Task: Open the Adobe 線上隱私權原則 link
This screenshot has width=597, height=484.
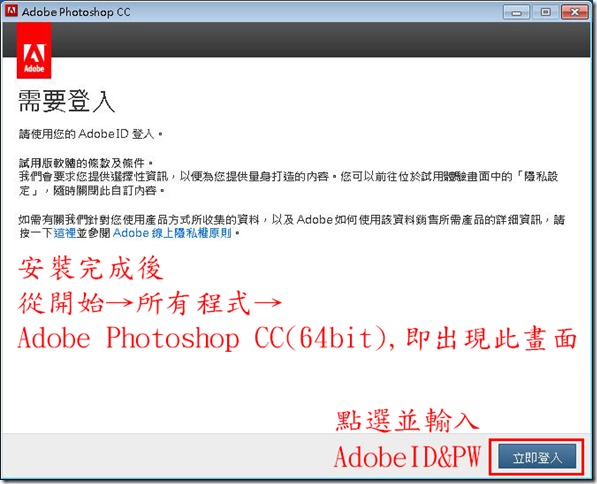Action: 172,233
